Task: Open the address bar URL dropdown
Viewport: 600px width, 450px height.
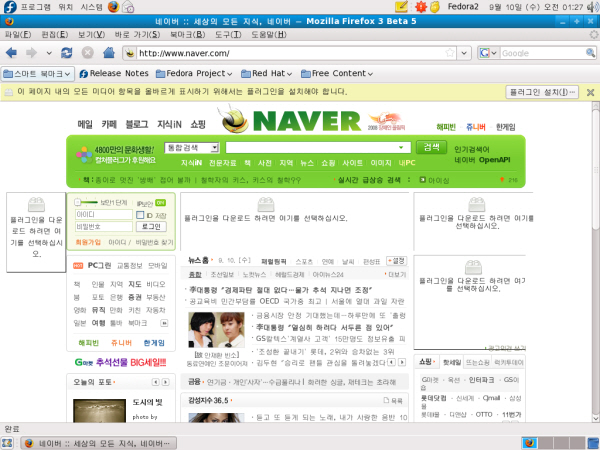Action: tap(464, 53)
